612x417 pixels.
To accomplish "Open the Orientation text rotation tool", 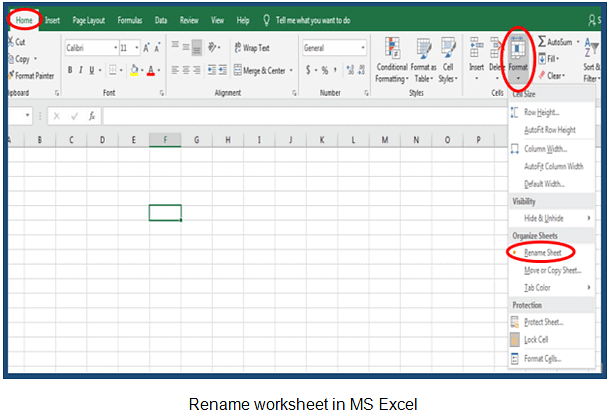I will coord(214,47).
